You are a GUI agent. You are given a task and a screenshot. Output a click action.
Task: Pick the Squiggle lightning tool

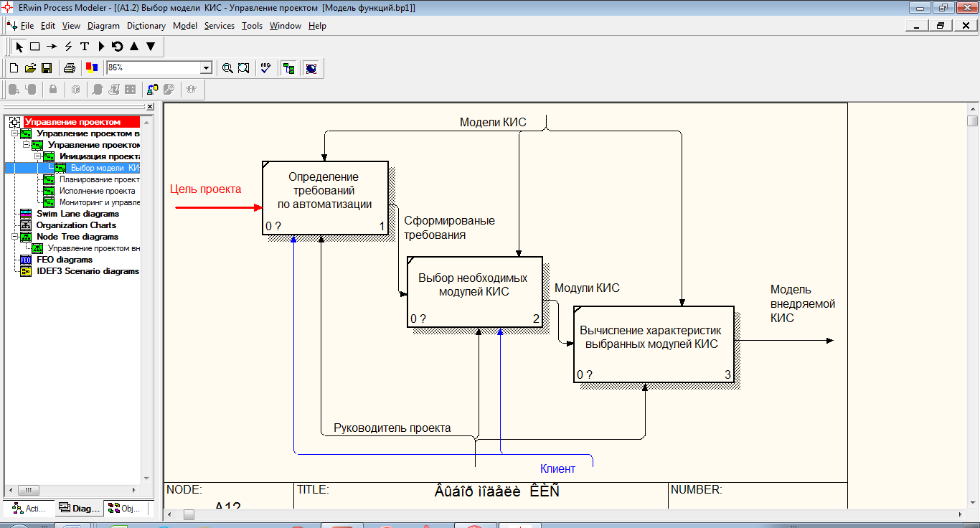pyautogui.click(x=68, y=47)
